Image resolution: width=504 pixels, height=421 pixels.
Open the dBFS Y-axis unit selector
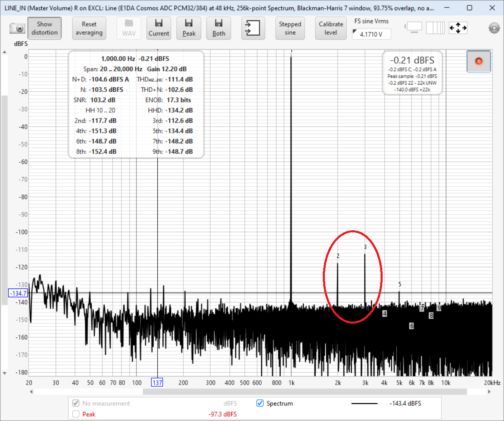(x=21, y=44)
